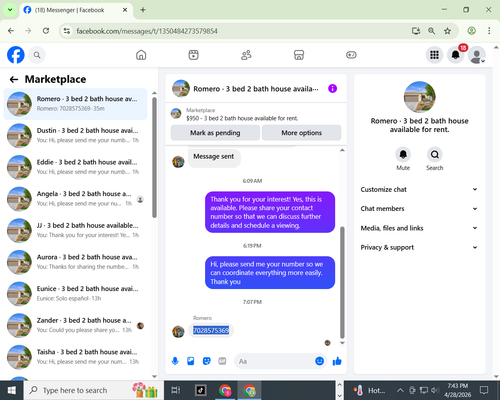Image resolution: width=500 pixels, height=400 pixels.
Task: Click More options button
Action: [x=301, y=133]
